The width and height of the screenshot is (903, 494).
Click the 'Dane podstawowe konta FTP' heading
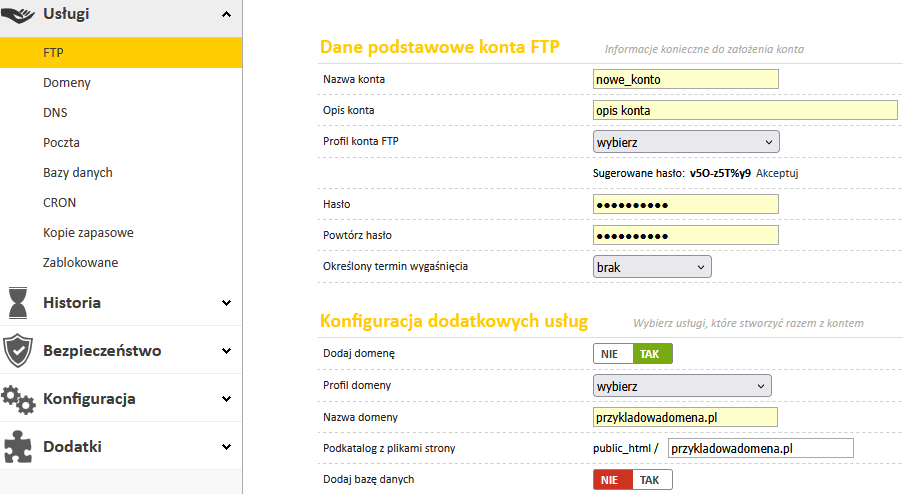click(439, 47)
